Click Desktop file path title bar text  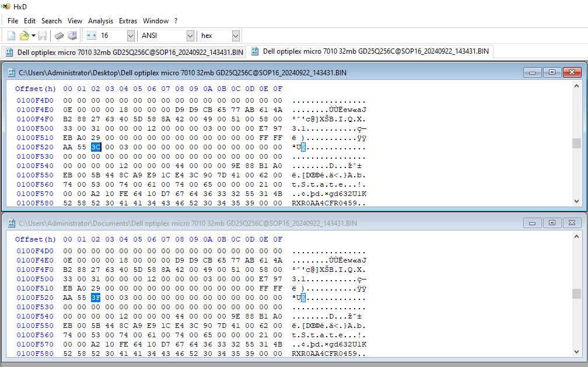[183, 73]
